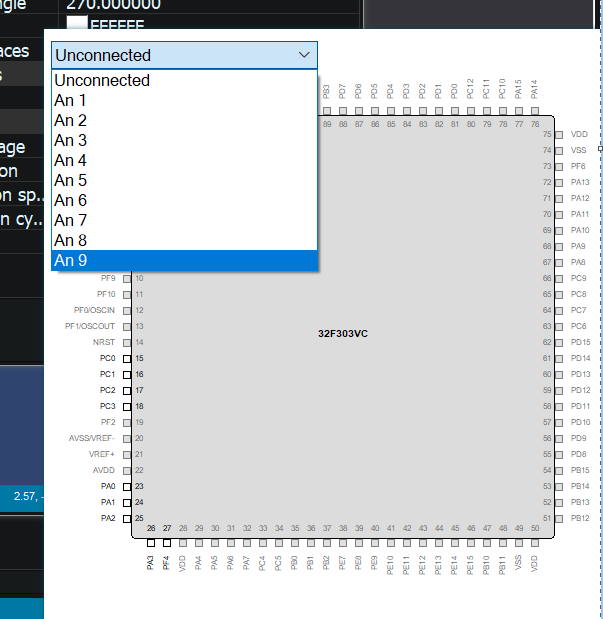Screen dimensions: 603x619
Task: Click pin 11 PF10 square
Action: click(127, 295)
